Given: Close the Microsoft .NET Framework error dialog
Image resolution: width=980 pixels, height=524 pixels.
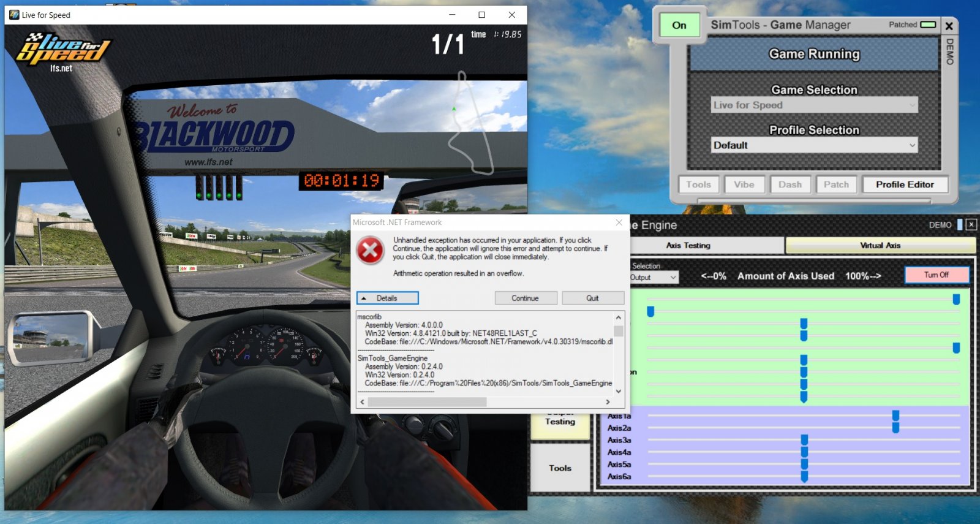Looking at the screenshot, I should click(x=619, y=222).
